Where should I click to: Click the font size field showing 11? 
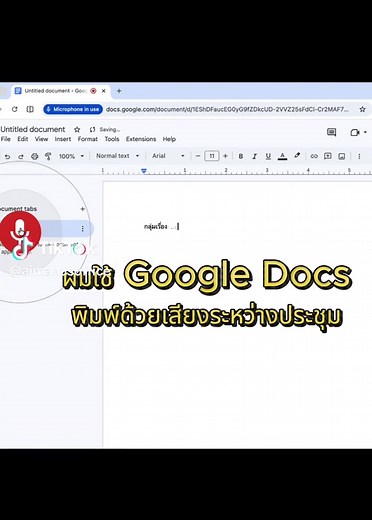click(212, 156)
